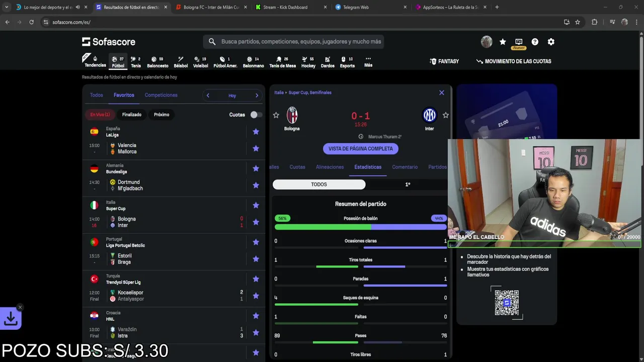Click the blue download overlay button
The height and width of the screenshot is (362, 644).
click(x=11, y=318)
